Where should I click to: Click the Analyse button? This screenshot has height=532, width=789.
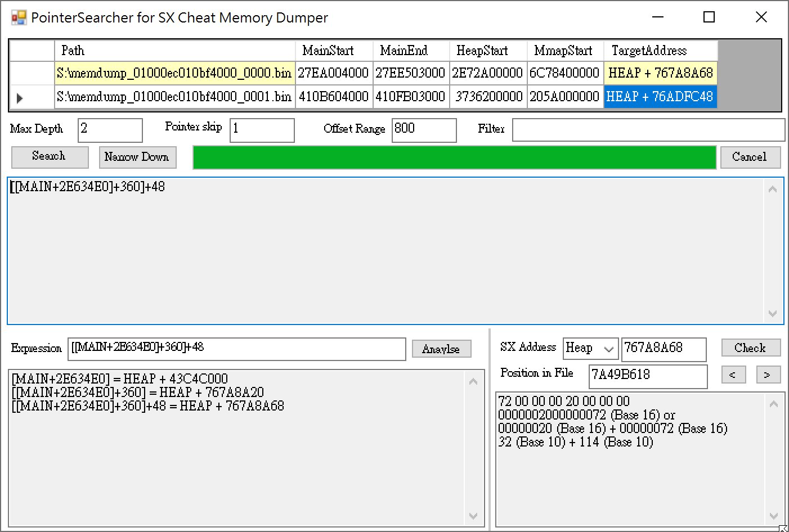[441, 349]
